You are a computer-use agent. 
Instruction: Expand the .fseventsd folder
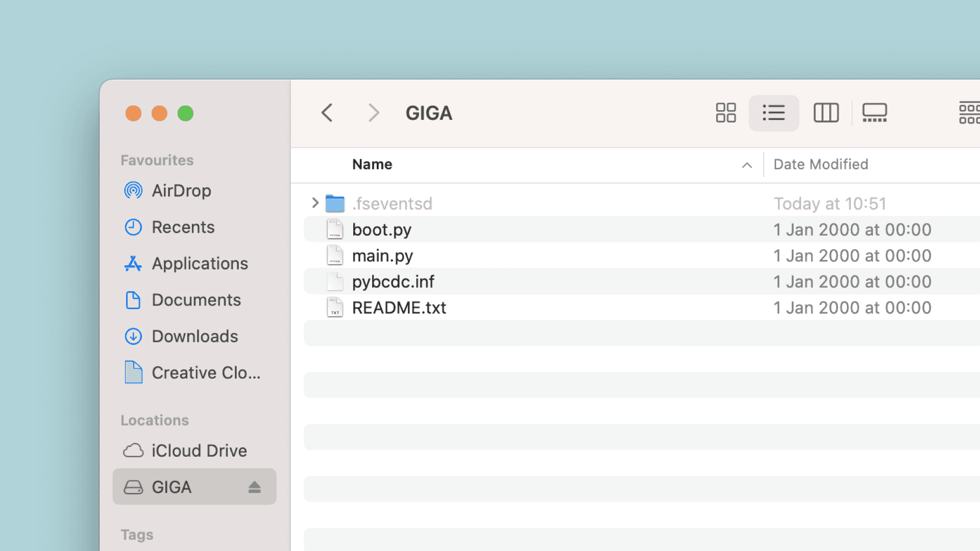pos(315,203)
